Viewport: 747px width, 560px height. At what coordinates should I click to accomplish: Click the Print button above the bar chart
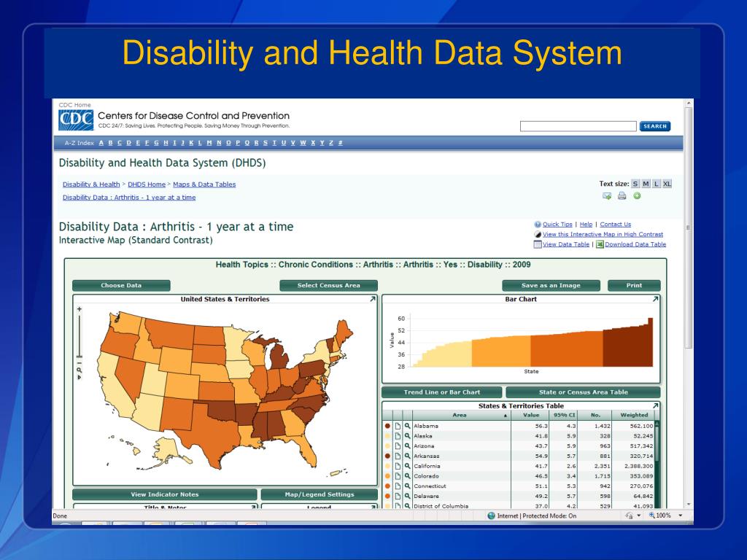[634, 285]
